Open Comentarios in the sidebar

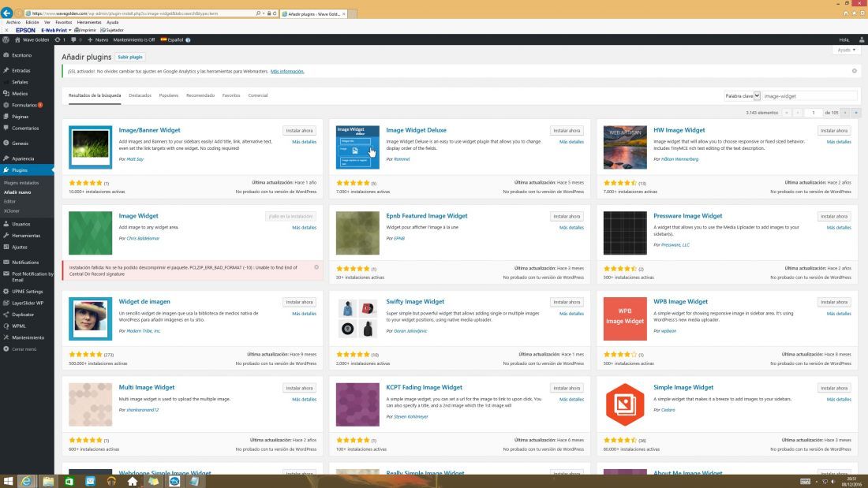tap(27, 129)
